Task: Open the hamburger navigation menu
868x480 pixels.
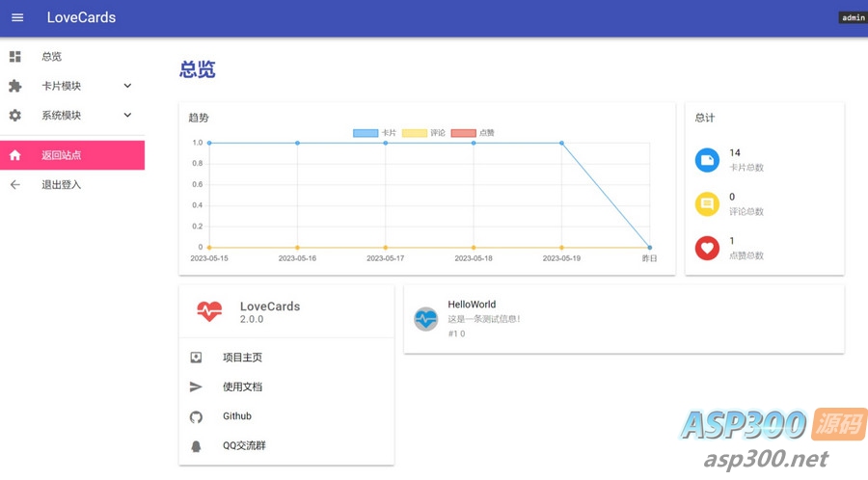Action: coord(17,17)
